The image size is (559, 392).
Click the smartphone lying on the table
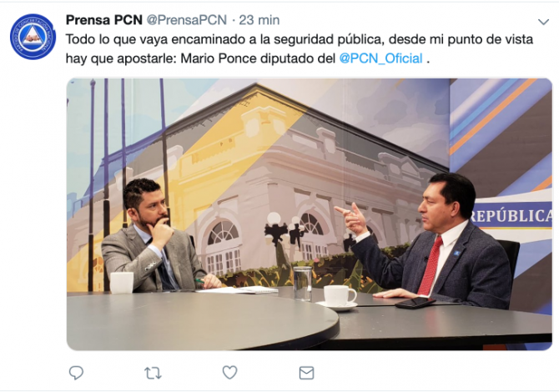tap(415, 303)
